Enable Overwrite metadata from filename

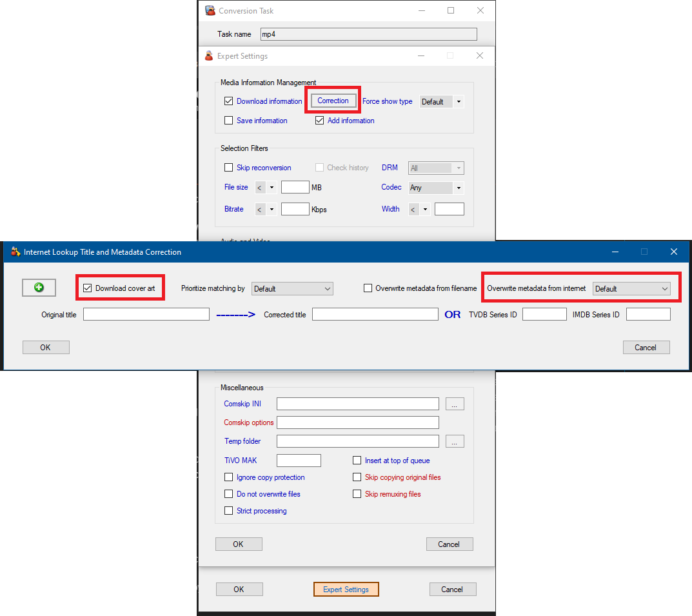[x=368, y=288]
